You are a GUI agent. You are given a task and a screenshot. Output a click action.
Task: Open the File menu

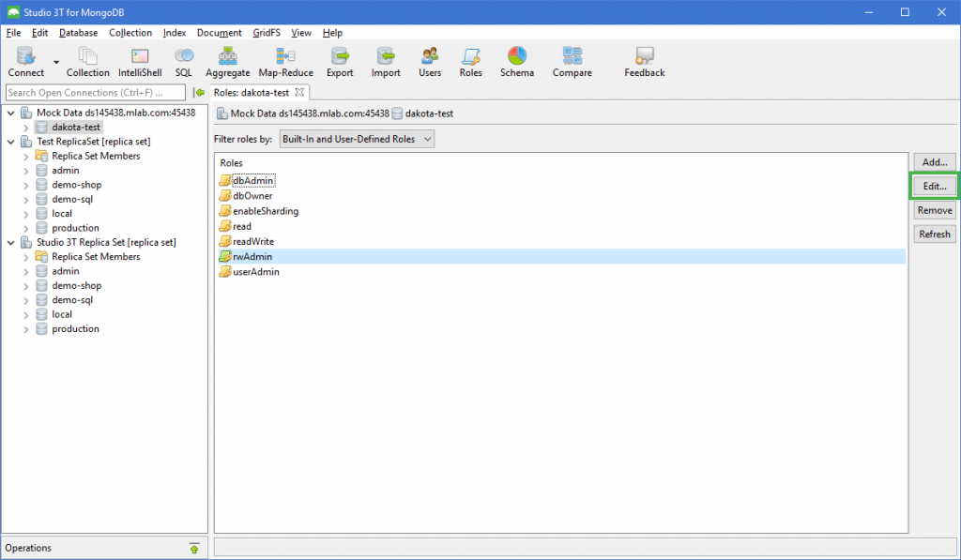pos(13,33)
